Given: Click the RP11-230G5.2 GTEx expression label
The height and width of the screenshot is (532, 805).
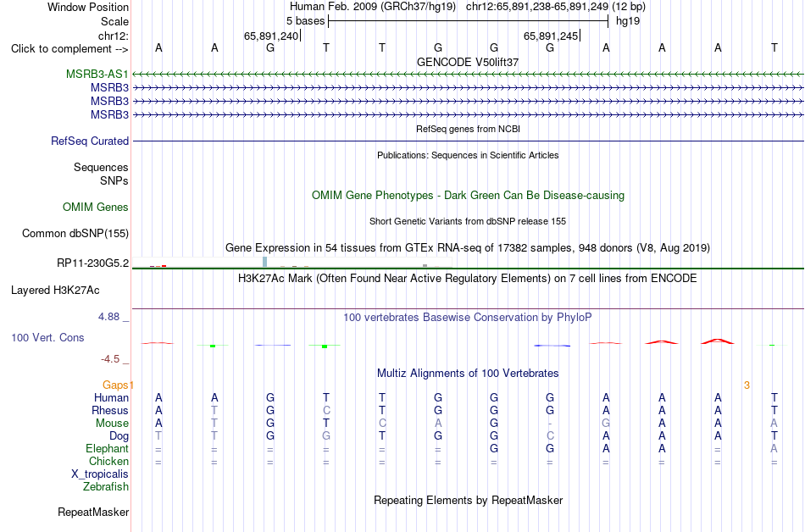Looking at the screenshot, I should [x=93, y=263].
